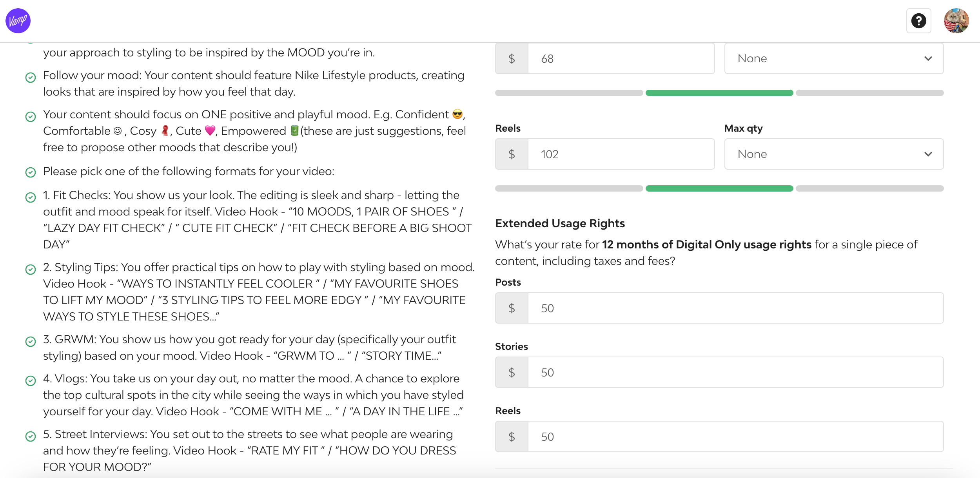This screenshot has height=478, width=980.
Task: Open the help question mark icon
Action: click(x=918, y=21)
